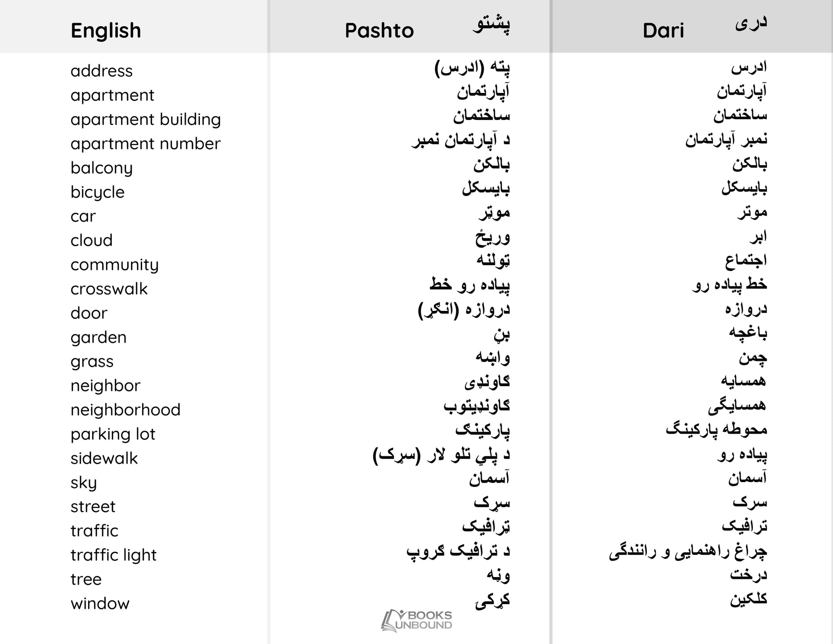The image size is (833, 644).
Task: Click the Pashto script heading پښتو
Action: coord(491,25)
